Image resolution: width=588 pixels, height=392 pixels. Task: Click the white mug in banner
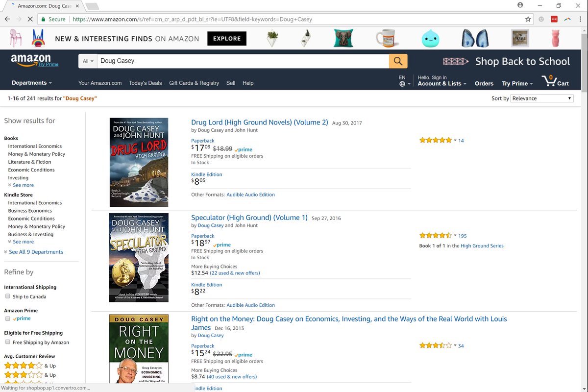386,38
